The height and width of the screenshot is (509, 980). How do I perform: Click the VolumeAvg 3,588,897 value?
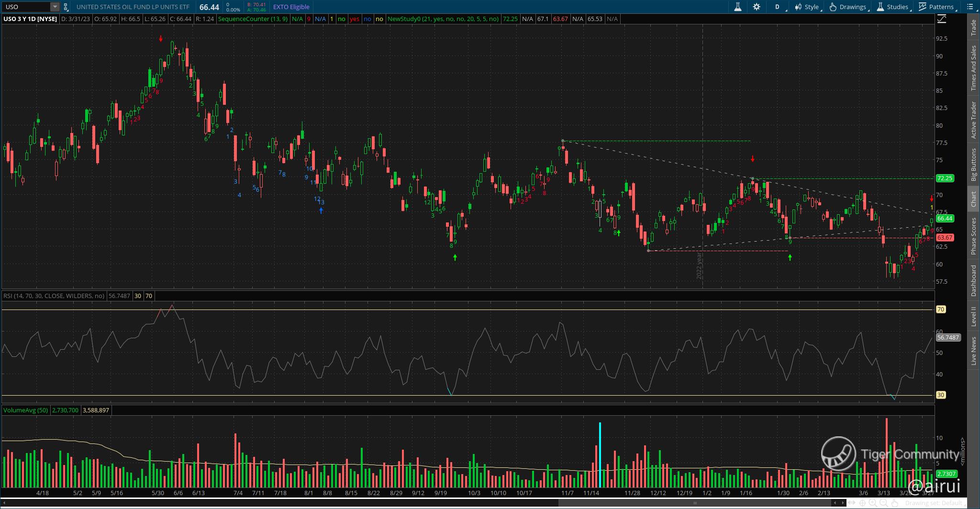[96, 410]
